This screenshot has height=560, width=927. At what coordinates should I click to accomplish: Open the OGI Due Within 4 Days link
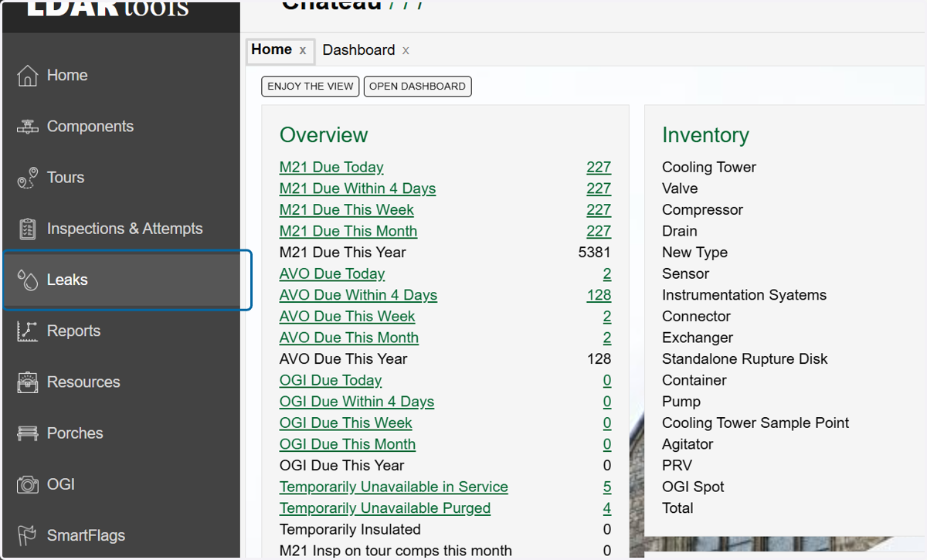[x=357, y=402]
